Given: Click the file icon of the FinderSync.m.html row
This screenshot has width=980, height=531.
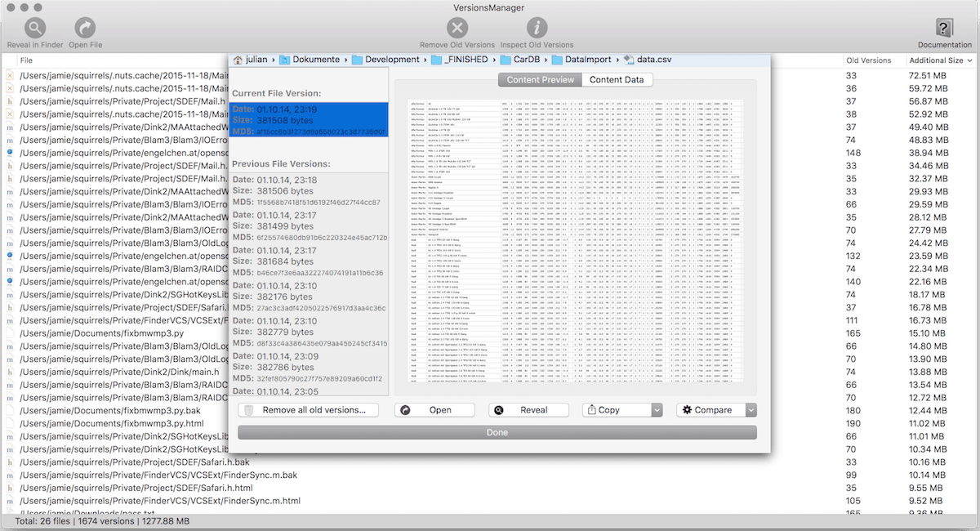Looking at the screenshot, I should pos(10,501).
